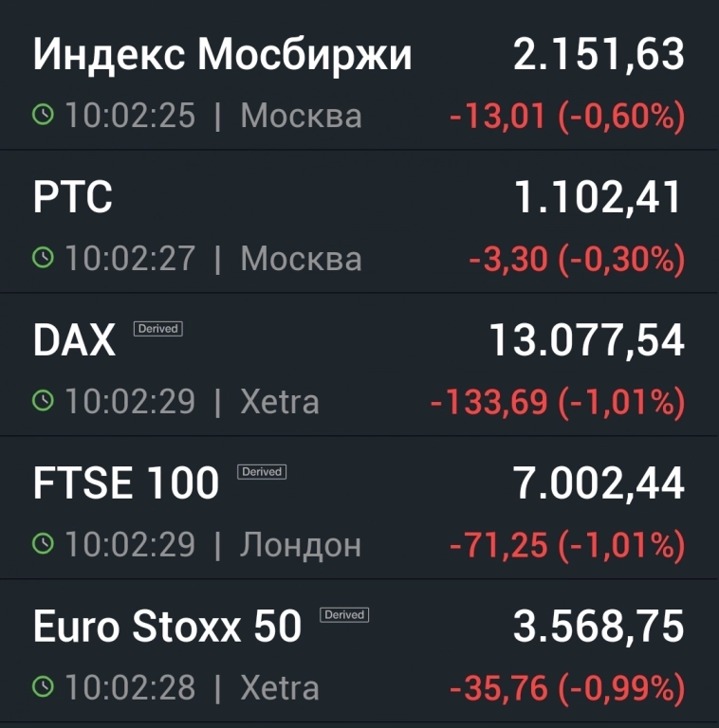Select the DAX index name
Viewport: 719px width, 728px height.
point(74,341)
